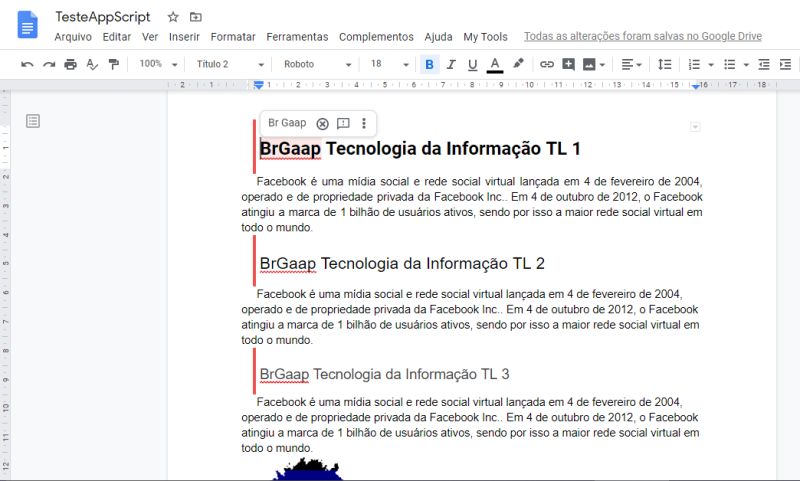Open the Arquivo menu

[73, 37]
